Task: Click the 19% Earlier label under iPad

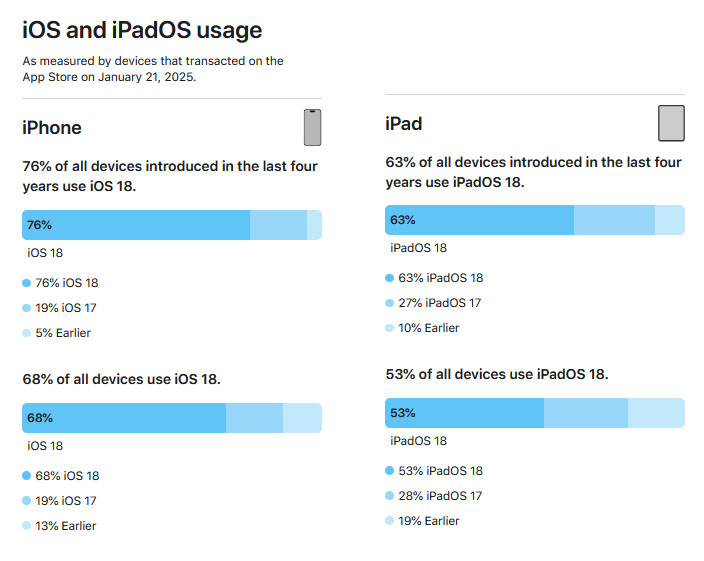Action: click(429, 521)
